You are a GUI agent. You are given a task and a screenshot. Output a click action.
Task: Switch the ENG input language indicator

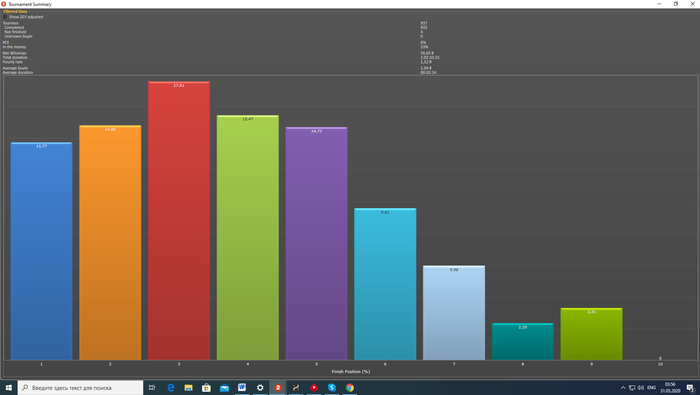[651, 387]
